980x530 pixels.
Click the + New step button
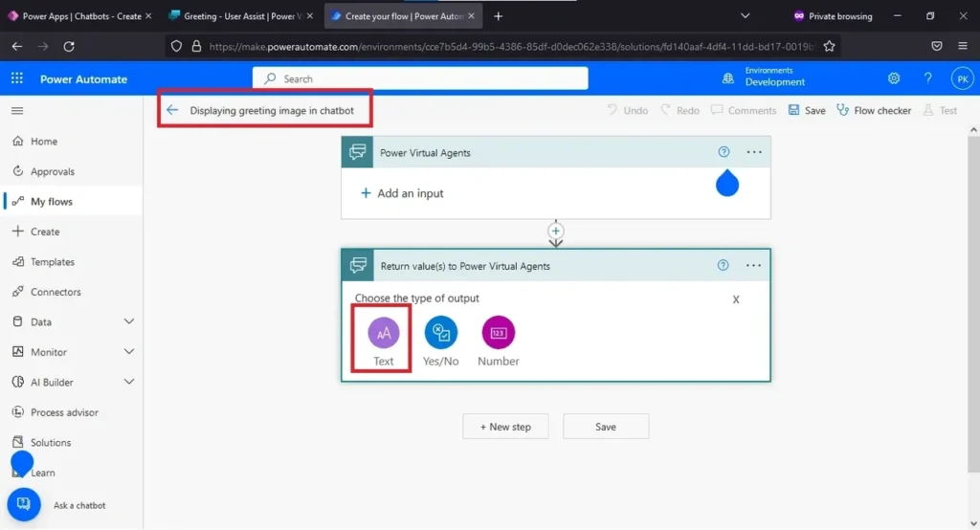click(x=505, y=427)
